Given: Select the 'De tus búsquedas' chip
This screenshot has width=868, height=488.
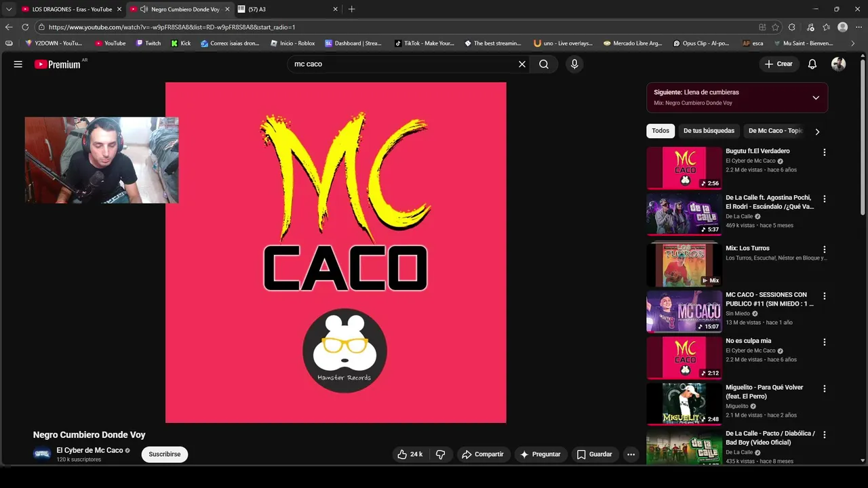Looking at the screenshot, I should (x=709, y=131).
